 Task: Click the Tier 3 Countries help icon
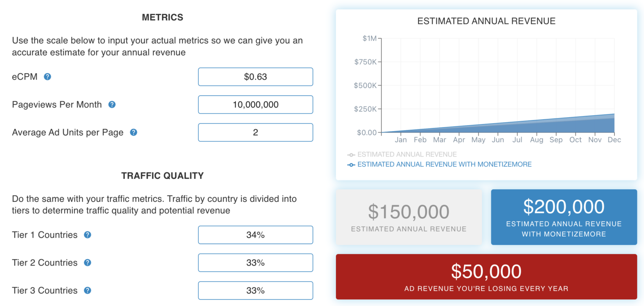click(x=87, y=291)
